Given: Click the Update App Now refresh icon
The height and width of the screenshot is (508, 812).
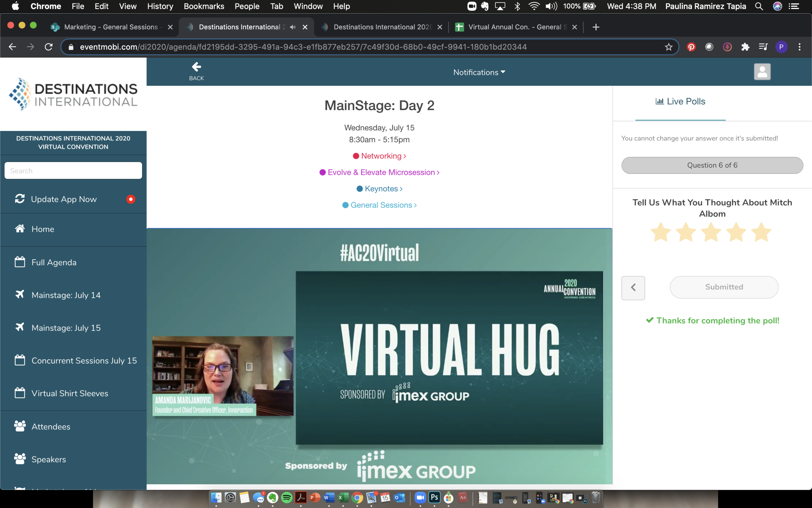Looking at the screenshot, I should (x=20, y=199).
